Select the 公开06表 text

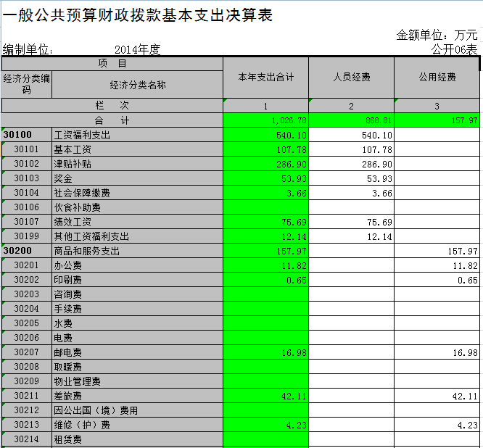click(x=454, y=49)
